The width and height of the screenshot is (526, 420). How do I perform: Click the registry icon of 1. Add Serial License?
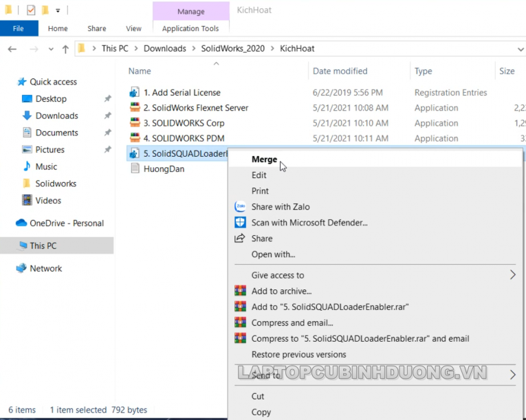pos(135,92)
